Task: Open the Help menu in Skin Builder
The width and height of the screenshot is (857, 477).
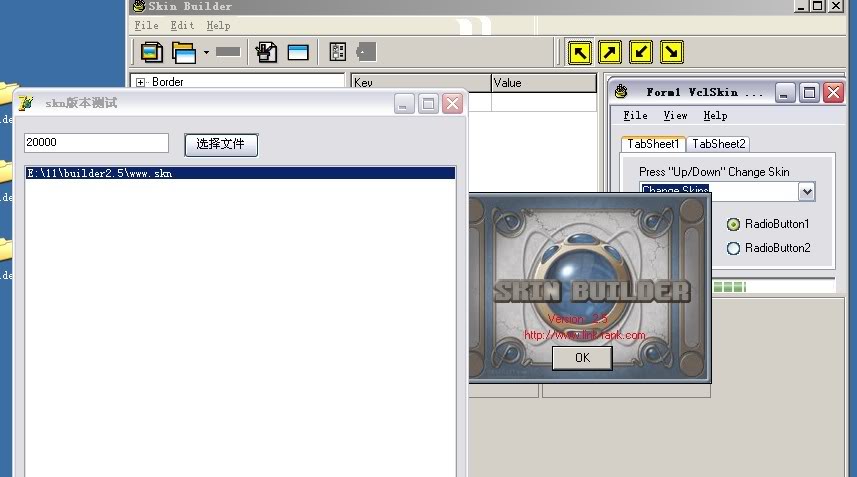Action: tap(218, 26)
